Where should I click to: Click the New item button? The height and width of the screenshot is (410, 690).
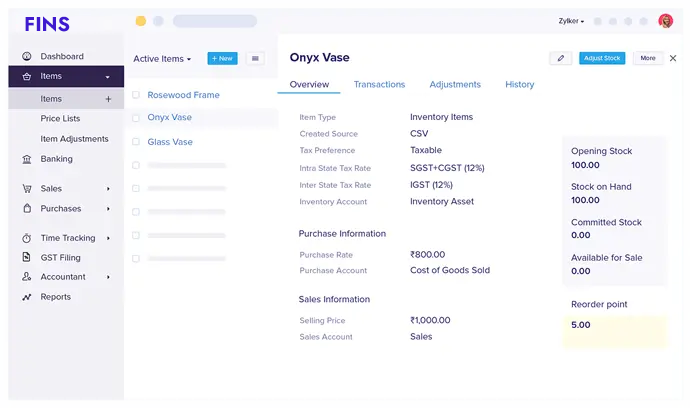point(222,59)
